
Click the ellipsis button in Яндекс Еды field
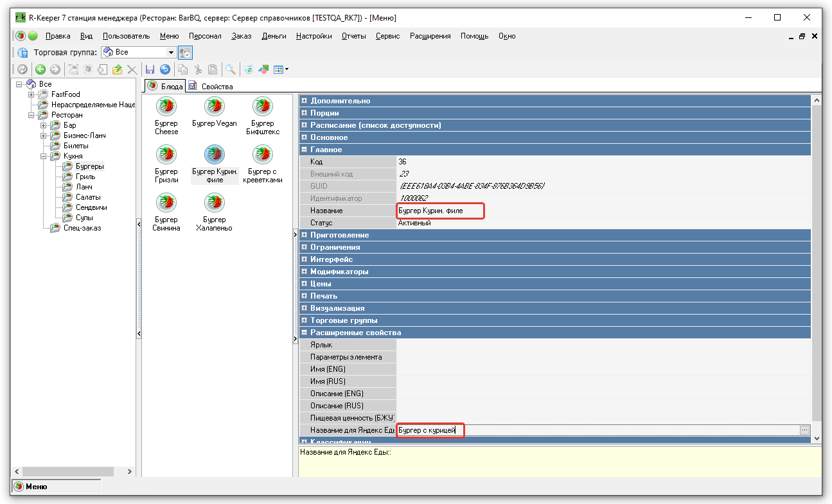point(805,430)
